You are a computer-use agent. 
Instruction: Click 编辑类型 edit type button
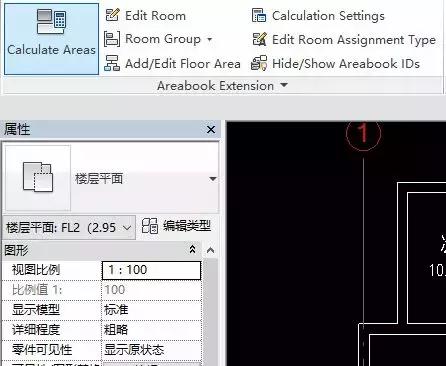click(177, 226)
